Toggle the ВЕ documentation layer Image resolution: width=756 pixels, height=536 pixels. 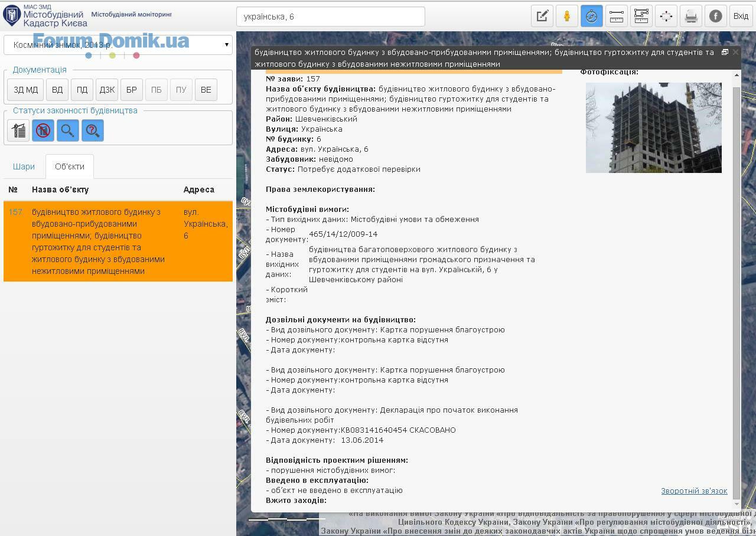[x=206, y=90]
